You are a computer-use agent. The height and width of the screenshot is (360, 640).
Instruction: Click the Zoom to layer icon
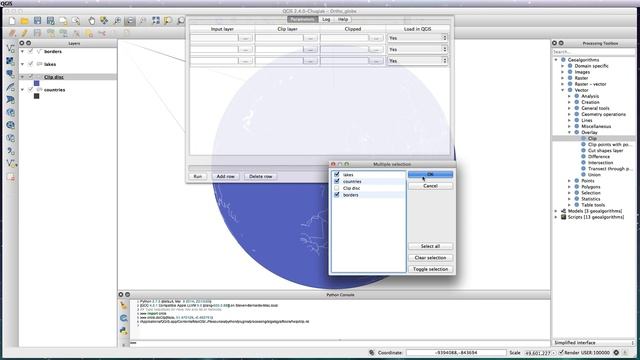pos(181,20)
